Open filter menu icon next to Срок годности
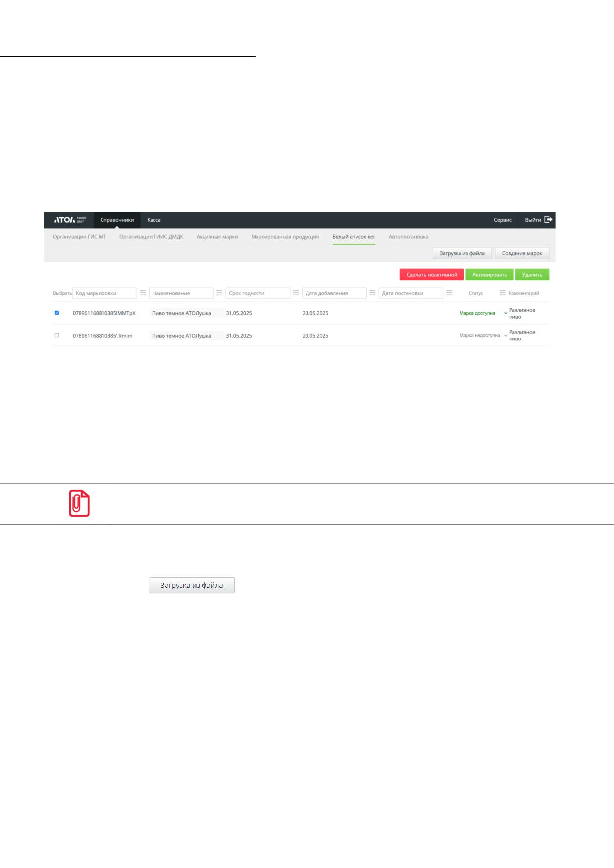Image resolution: width=614 pixels, height=868 pixels. (296, 293)
